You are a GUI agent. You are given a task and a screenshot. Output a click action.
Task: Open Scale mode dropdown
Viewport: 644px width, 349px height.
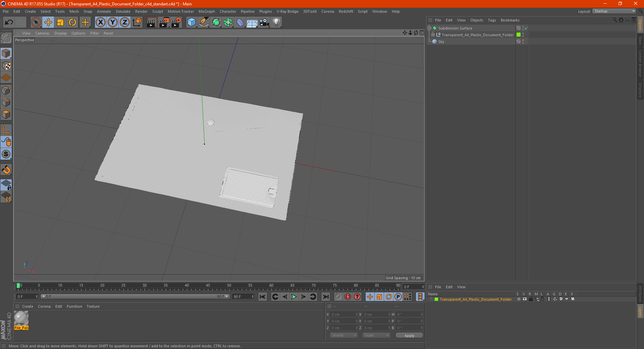pos(376,335)
